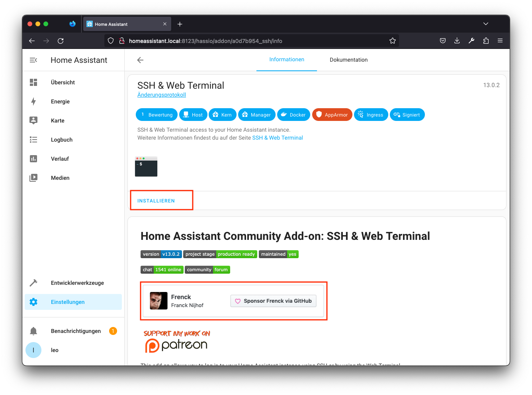Open the Logbuch list icon
This screenshot has width=532, height=395.
33,140
